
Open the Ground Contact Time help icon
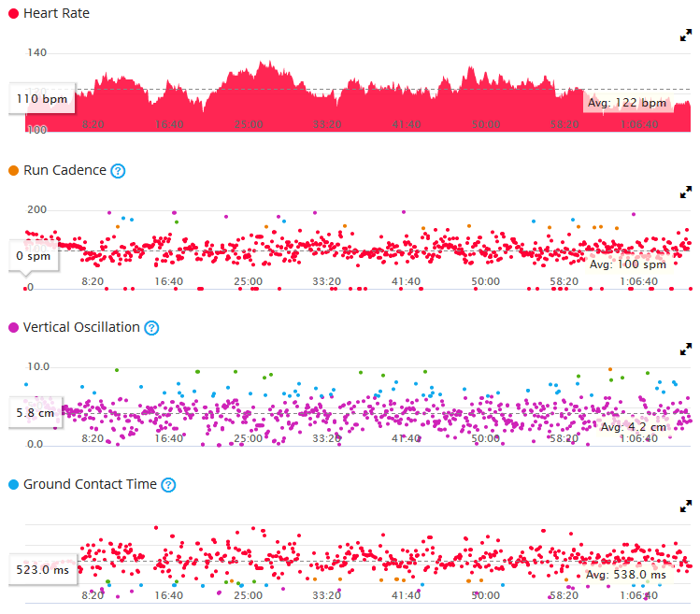[168, 484]
